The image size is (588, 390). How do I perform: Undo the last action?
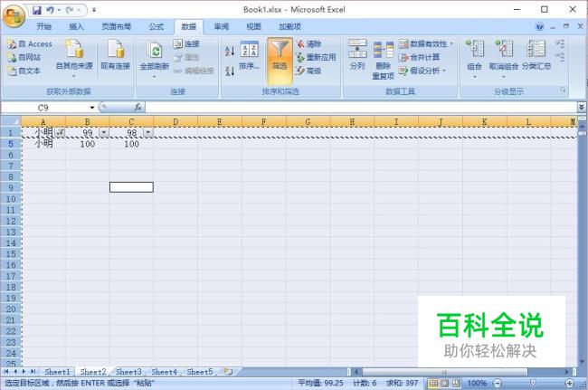[50, 10]
